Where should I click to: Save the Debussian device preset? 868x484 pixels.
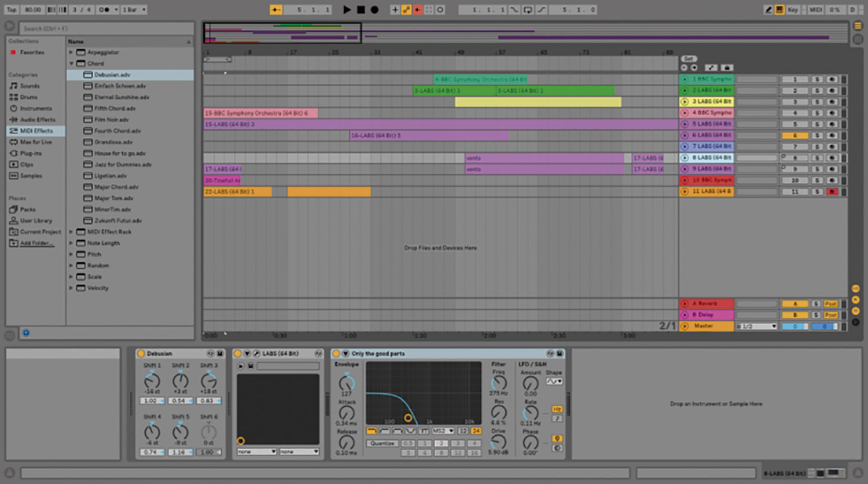[220, 353]
